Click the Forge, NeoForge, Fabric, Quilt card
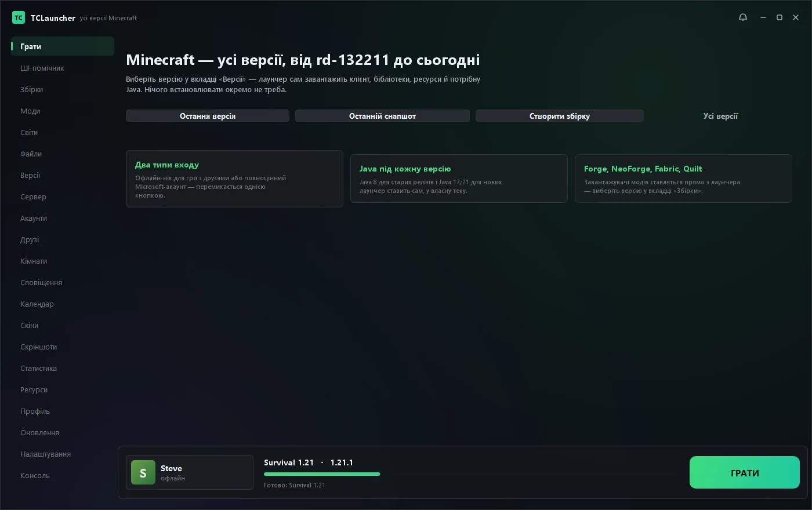Viewport: 812px width, 510px height. click(x=683, y=178)
